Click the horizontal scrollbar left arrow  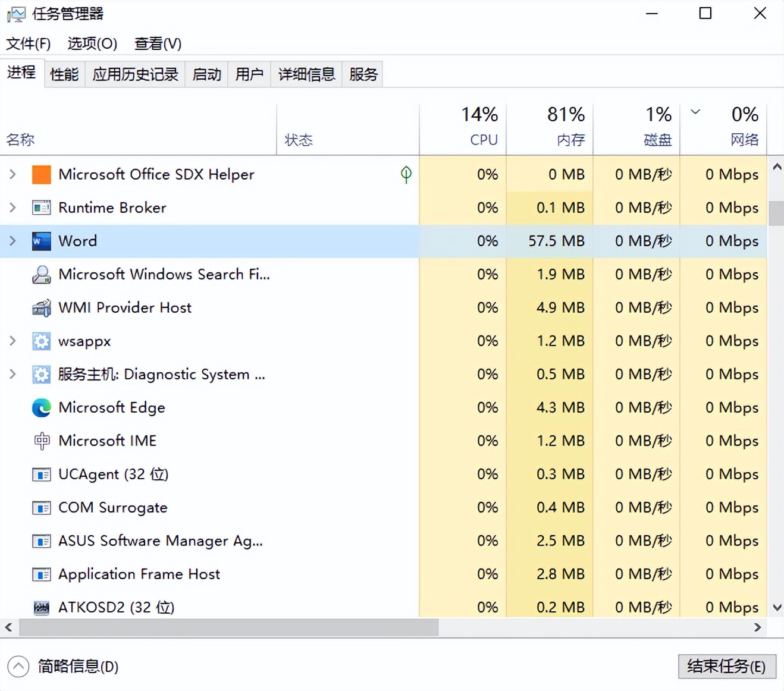[x=8, y=627]
